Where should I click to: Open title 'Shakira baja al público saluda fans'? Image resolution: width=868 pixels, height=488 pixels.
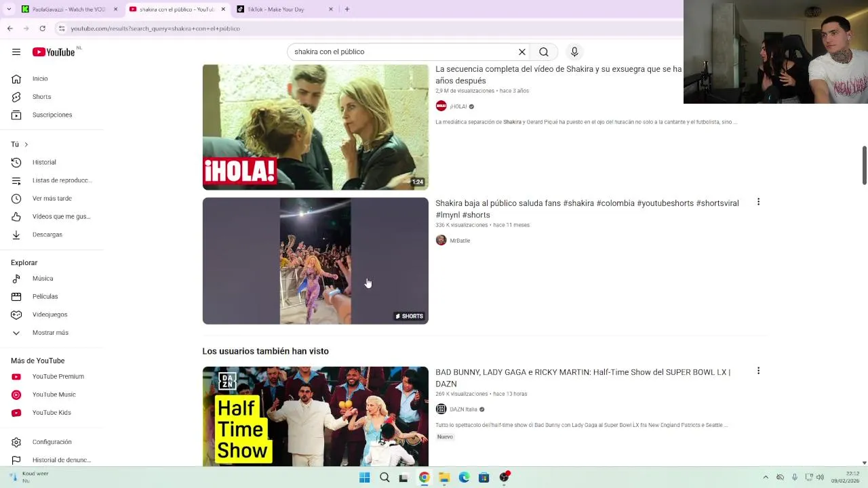coord(587,209)
